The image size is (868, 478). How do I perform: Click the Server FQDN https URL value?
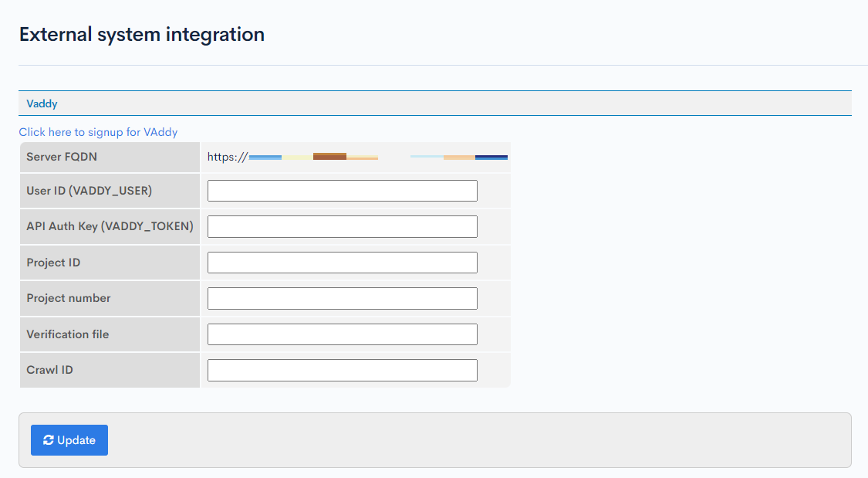[357, 158]
